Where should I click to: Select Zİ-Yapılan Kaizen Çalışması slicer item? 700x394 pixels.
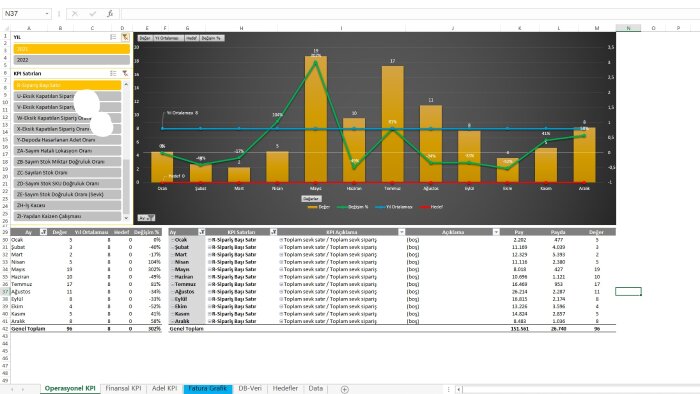click(x=67, y=216)
